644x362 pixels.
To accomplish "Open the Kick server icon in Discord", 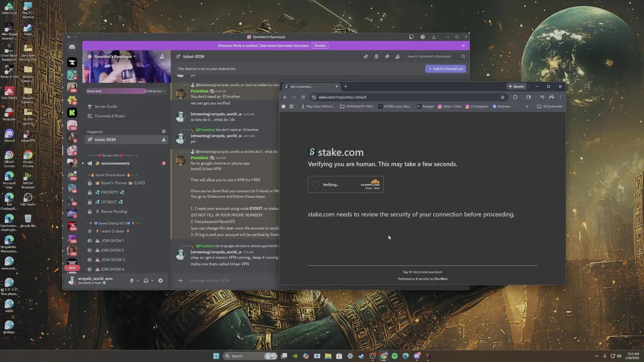I will point(72,113).
